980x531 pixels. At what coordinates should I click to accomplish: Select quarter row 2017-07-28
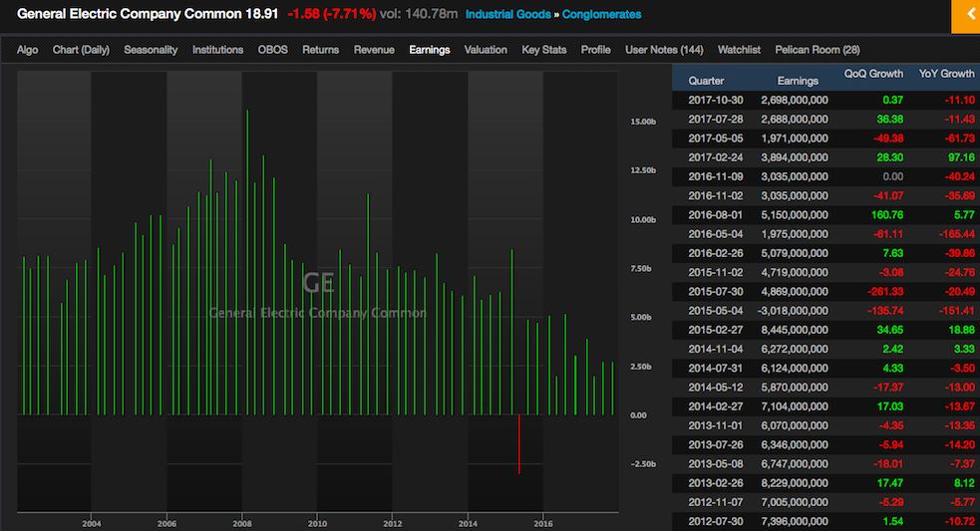825,120
